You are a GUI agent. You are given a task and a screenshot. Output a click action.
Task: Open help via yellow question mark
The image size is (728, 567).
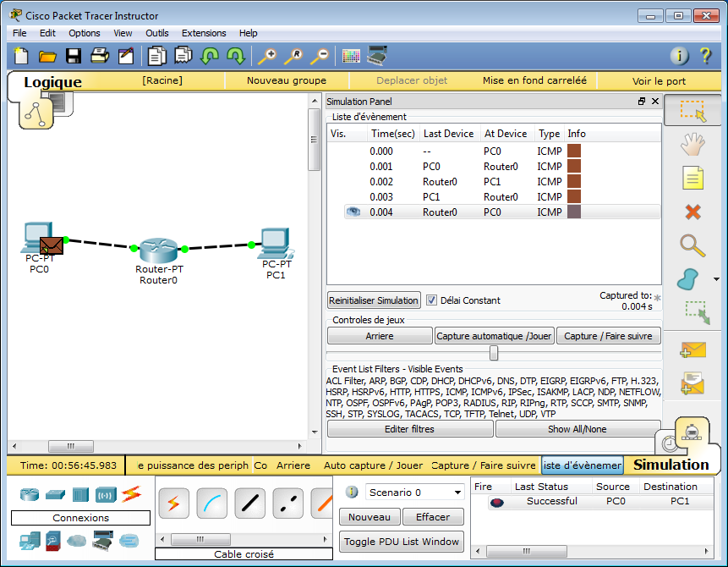[x=705, y=56]
